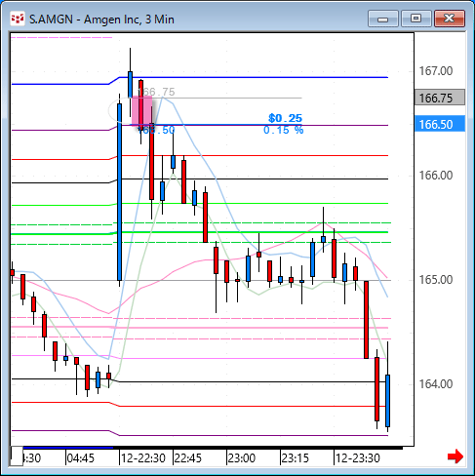Click the 167.00 price axis label
This screenshot has width=475, height=476.
click(436, 71)
